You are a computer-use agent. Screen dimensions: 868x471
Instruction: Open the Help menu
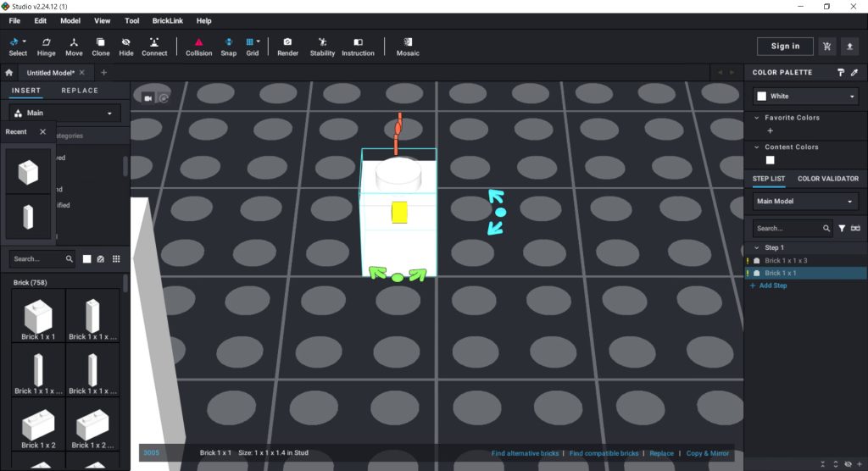coord(203,21)
